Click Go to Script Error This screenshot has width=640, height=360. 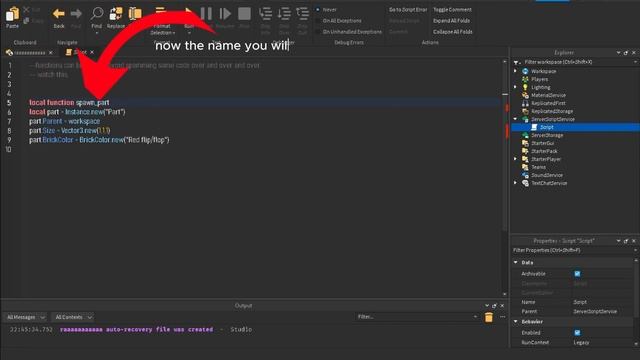(408, 9)
